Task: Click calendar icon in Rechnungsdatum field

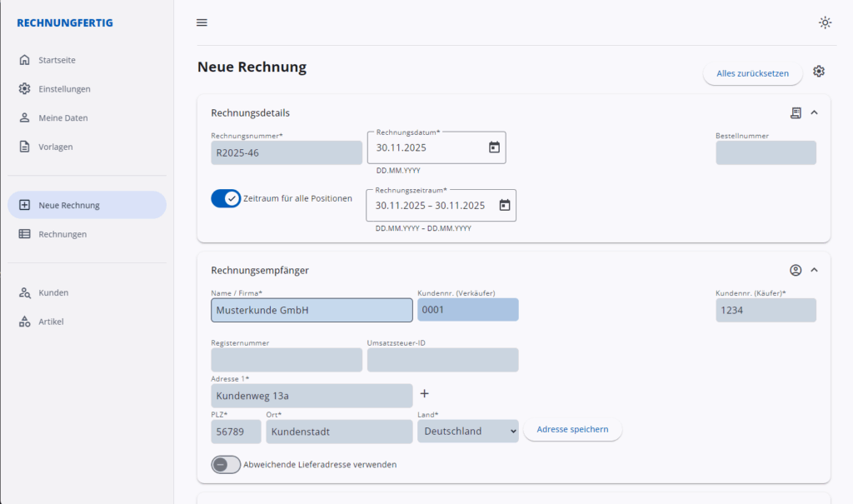Action: [494, 147]
